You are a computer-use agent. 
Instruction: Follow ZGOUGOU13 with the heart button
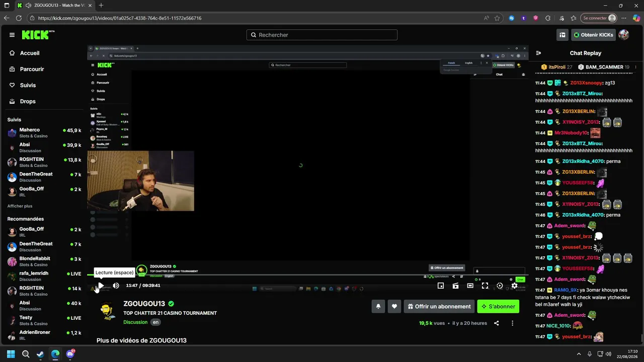394,306
